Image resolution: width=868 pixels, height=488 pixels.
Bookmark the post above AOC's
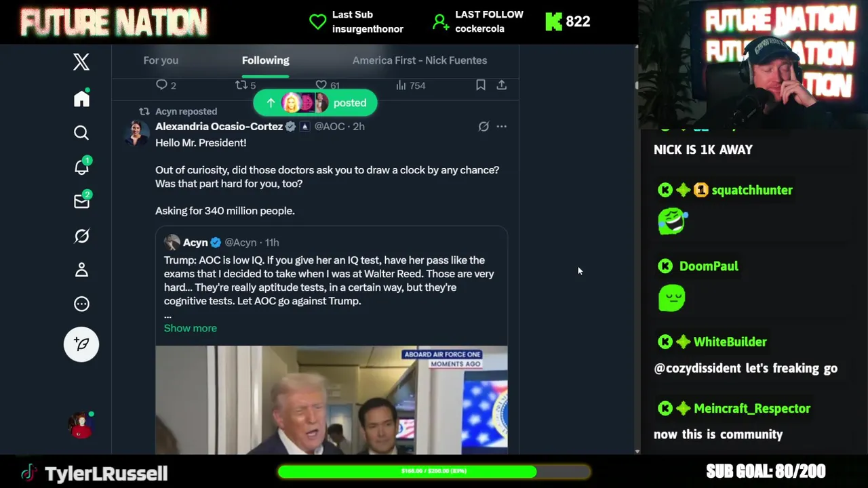[480, 85]
